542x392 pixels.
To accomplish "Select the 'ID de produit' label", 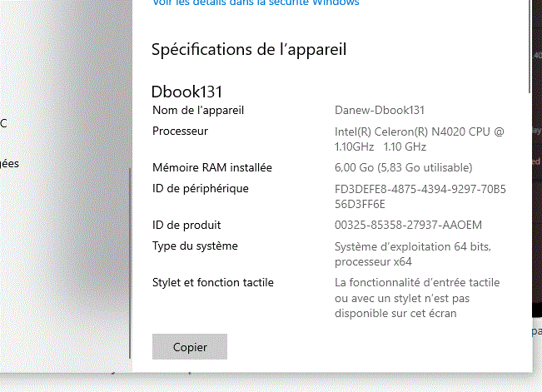I will pos(186,225).
